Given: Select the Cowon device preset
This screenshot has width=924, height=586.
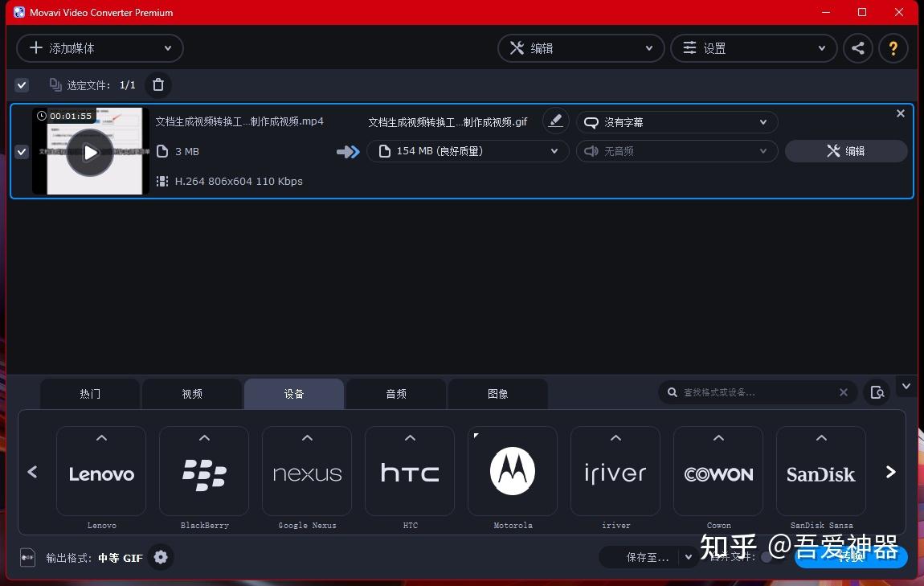Looking at the screenshot, I should click(x=718, y=471).
